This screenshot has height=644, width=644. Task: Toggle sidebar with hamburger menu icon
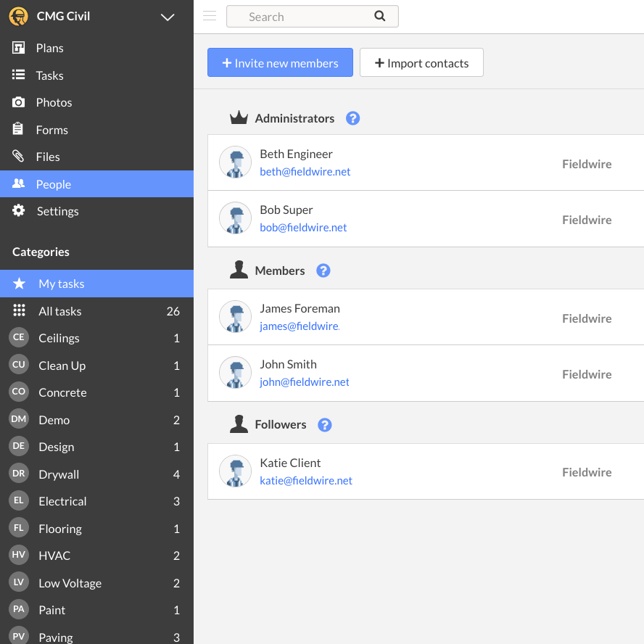pyautogui.click(x=210, y=16)
